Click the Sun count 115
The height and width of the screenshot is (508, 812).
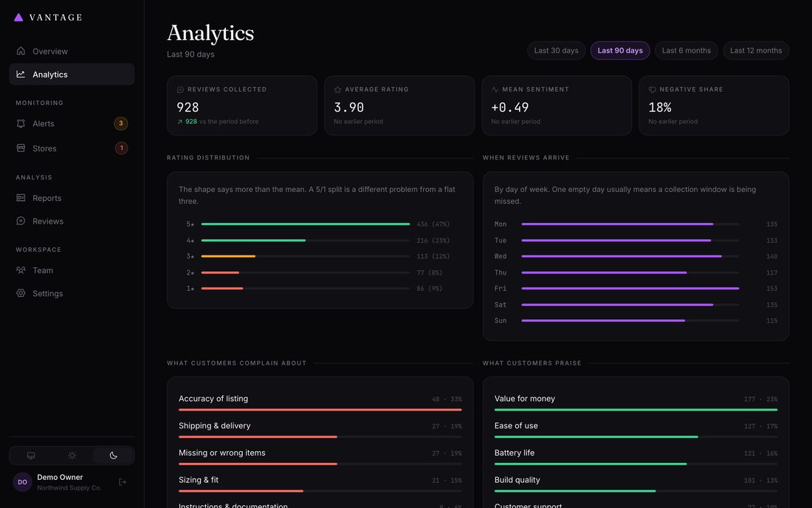coord(771,320)
